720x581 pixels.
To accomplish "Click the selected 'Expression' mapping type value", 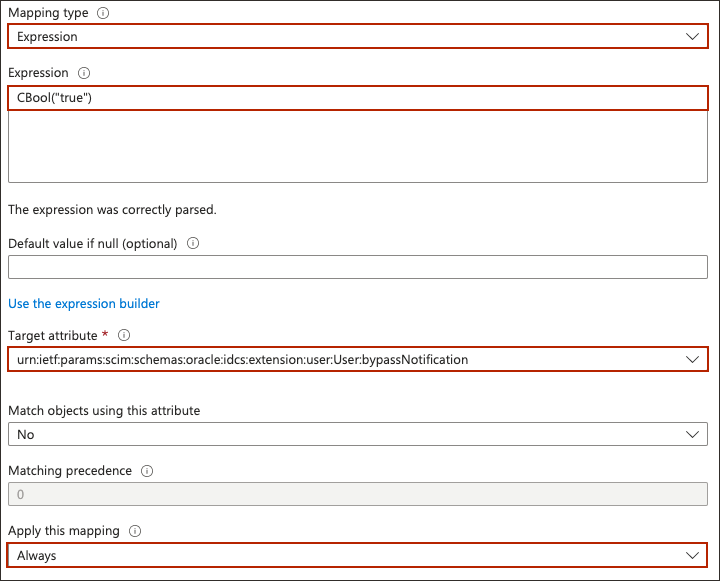I will click(47, 36).
